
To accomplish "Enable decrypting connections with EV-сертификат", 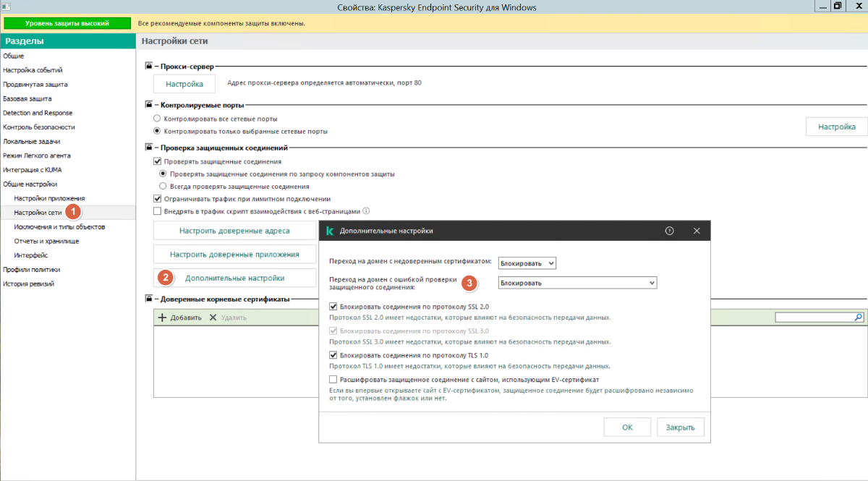I will 333,380.
